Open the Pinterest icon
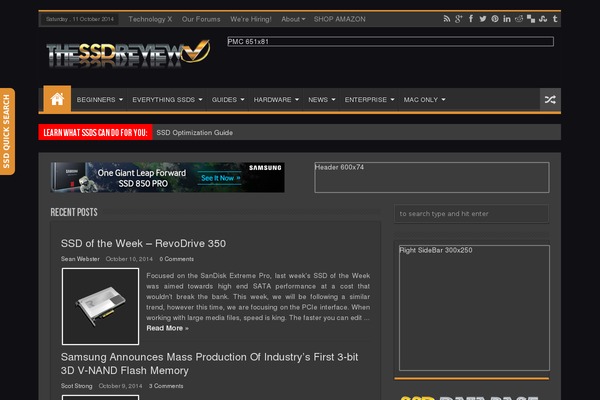Image resolution: width=600 pixels, height=400 pixels. 495,19
